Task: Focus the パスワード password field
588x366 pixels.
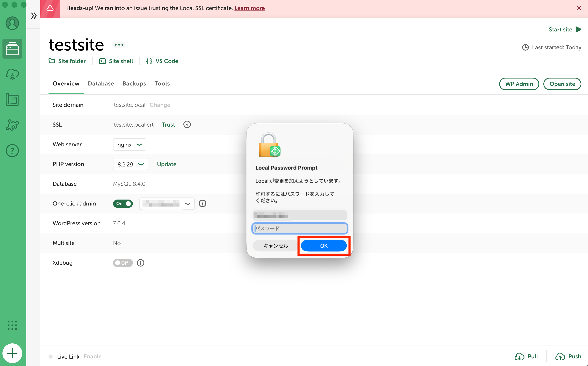Action: [300, 228]
